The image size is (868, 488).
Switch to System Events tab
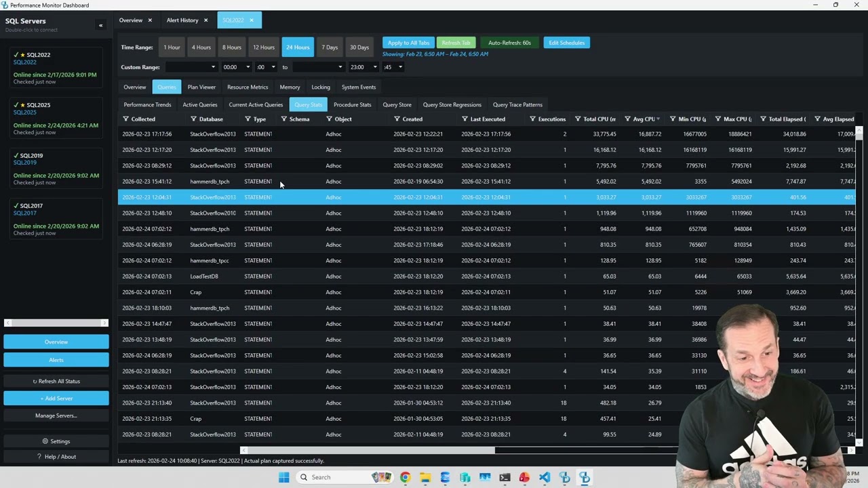pyautogui.click(x=359, y=87)
